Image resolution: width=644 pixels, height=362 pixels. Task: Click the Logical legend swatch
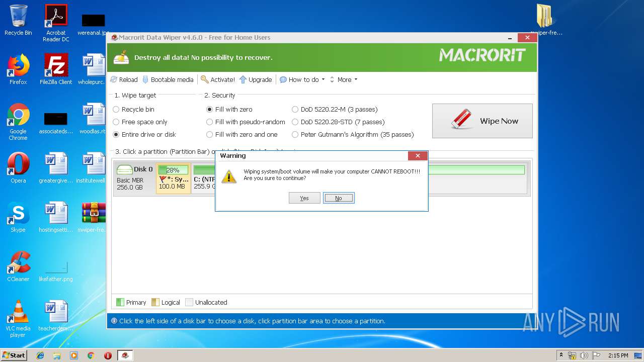[155, 302]
